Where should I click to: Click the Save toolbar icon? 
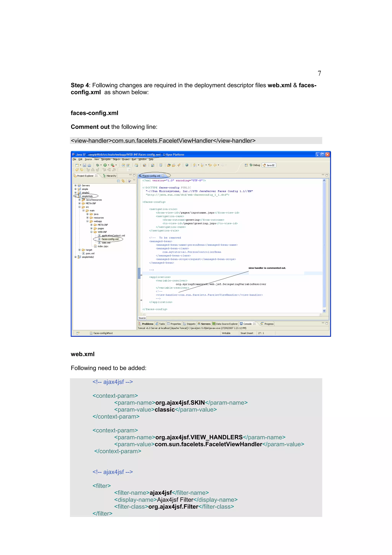(85, 165)
